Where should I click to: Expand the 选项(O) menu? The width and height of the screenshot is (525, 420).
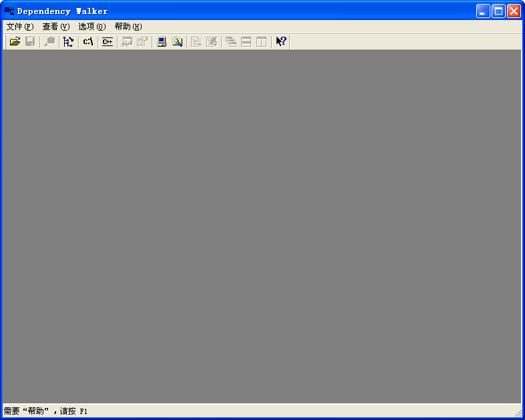[x=92, y=27]
